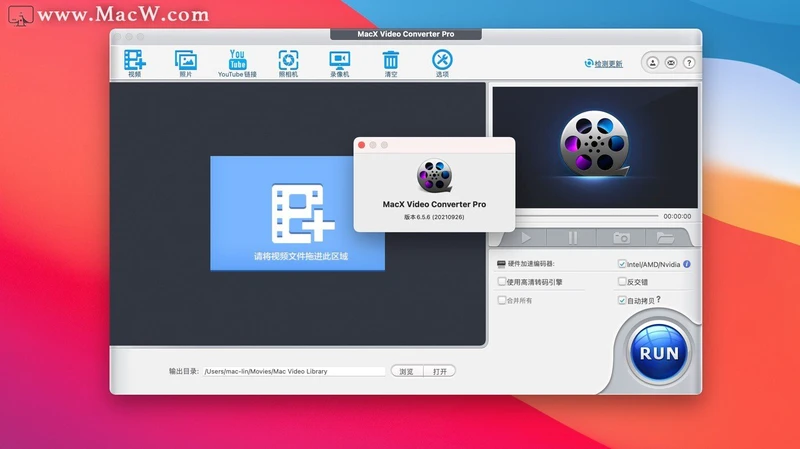800x449 pixels.
Task: Open help via question mark icon
Action: pos(689,63)
